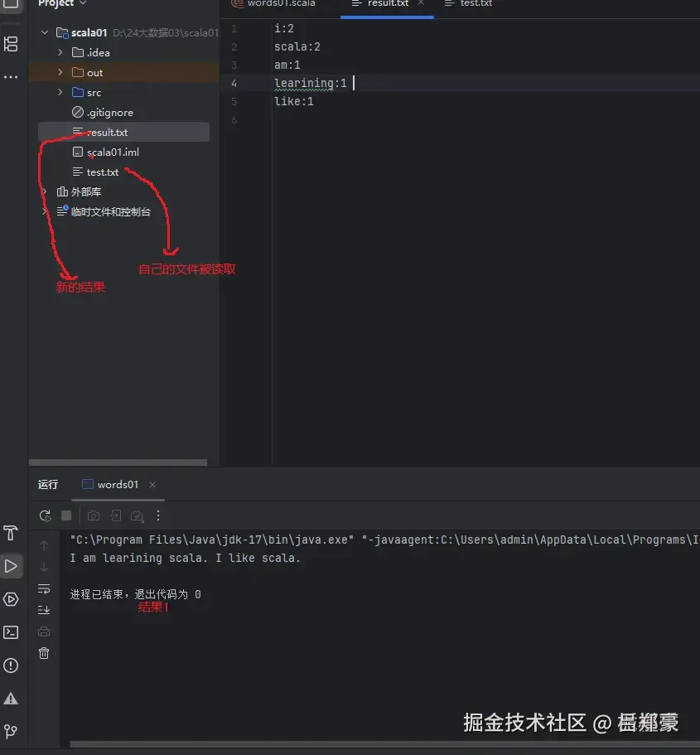Open the warning triangle notifications icon
This screenshot has width=700, height=755.
click(11, 699)
